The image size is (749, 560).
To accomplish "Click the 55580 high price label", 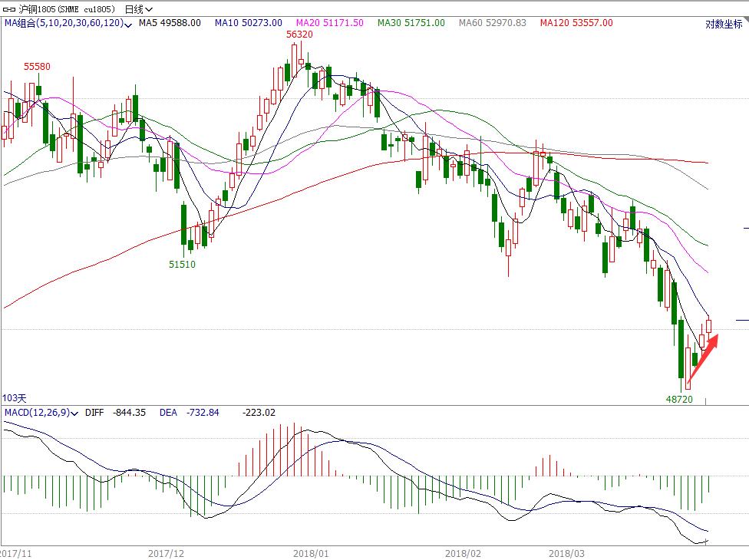I will point(37,67).
